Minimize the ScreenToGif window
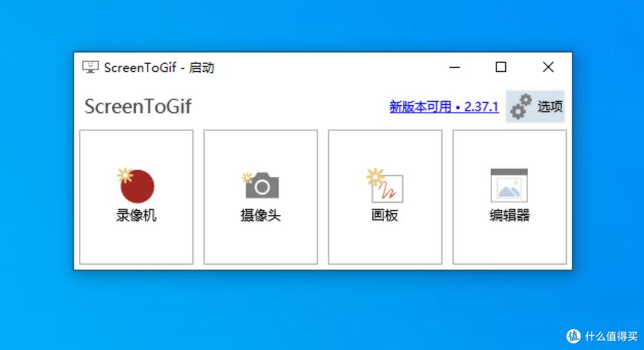Viewport: 644px width, 350px height. click(x=455, y=67)
